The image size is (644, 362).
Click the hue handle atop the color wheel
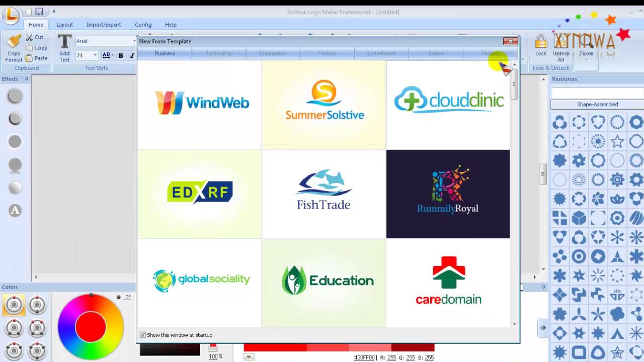click(x=91, y=295)
